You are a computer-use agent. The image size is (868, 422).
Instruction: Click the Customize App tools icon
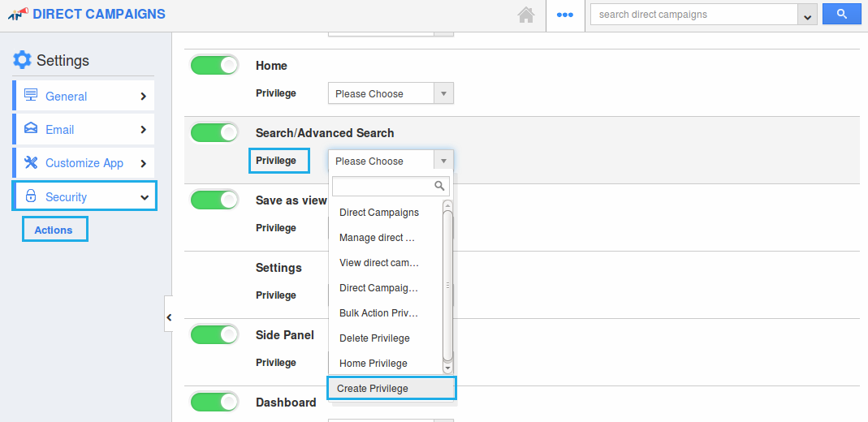click(31, 162)
